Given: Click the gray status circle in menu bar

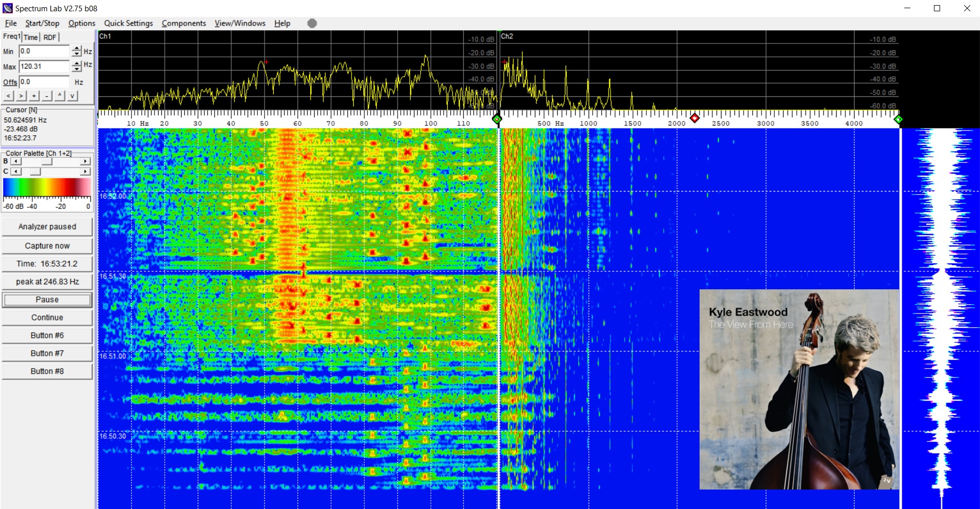Looking at the screenshot, I should coord(312,23).
